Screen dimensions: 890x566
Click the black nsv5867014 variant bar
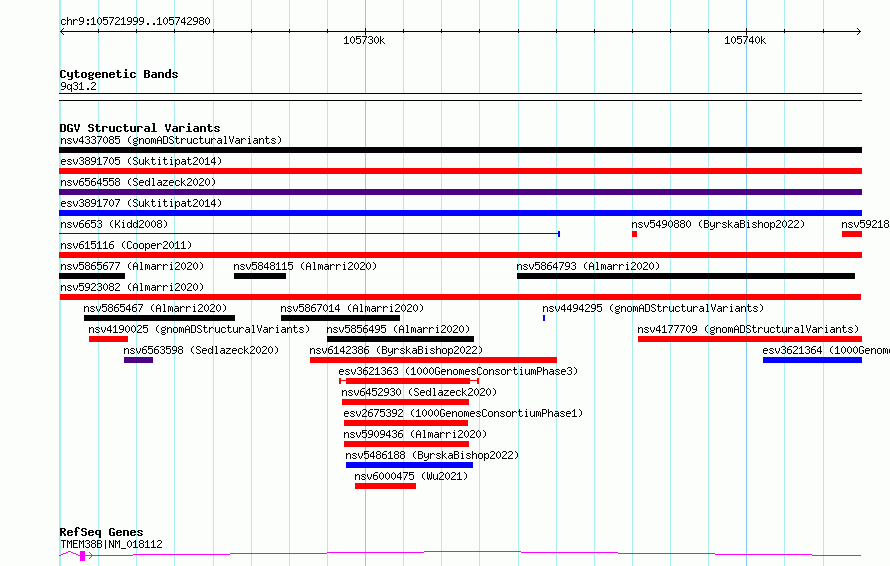tap(341, 318)
